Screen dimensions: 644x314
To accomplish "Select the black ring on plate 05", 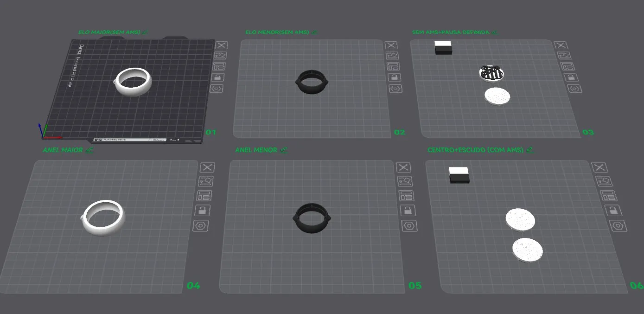I will tap(312, 218).
